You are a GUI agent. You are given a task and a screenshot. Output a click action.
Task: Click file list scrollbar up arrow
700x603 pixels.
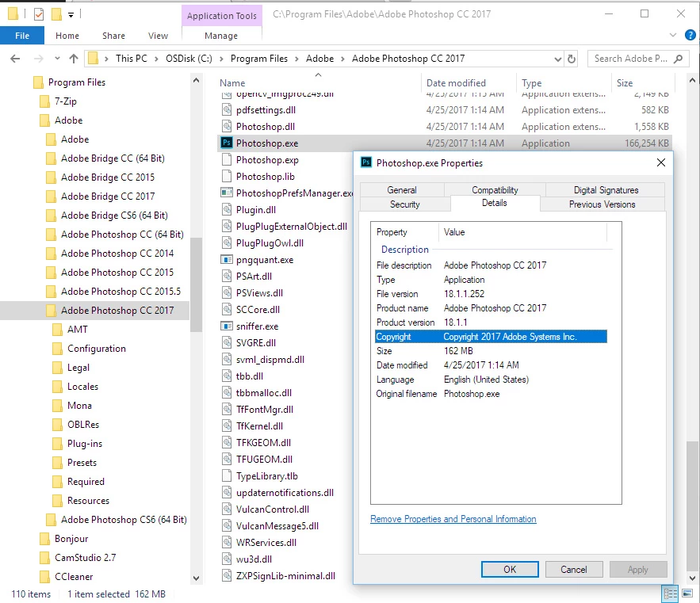[x=692, y=80]
